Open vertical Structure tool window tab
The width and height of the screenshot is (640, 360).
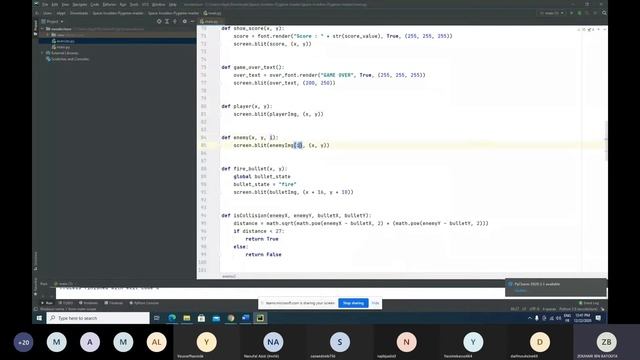pos(36,260)
